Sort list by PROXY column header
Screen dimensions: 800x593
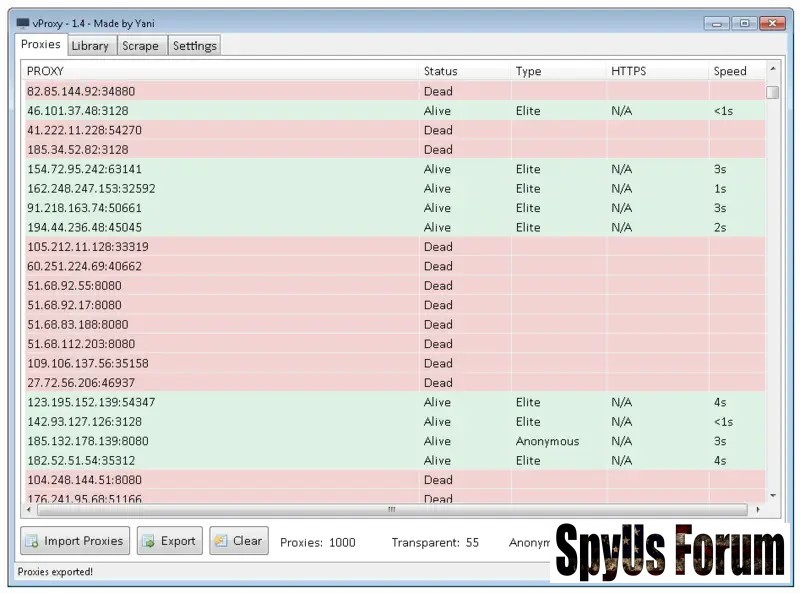pos(45,71)
